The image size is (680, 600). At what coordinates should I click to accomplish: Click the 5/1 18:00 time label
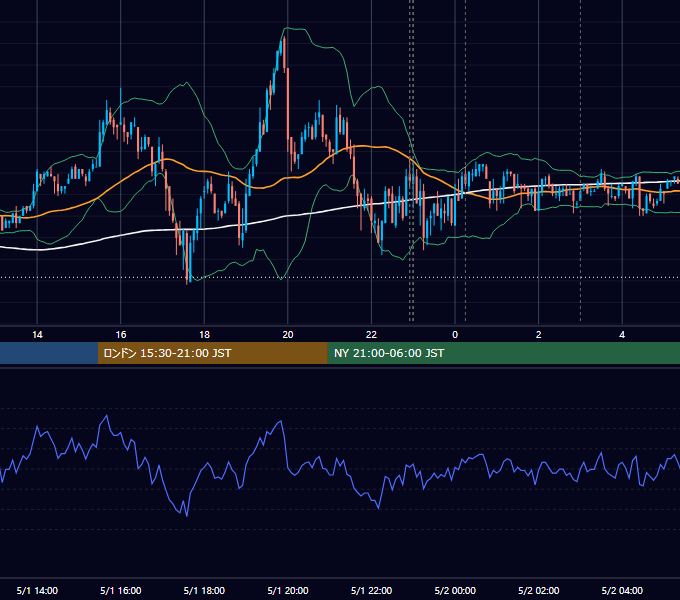click(204, 590)
